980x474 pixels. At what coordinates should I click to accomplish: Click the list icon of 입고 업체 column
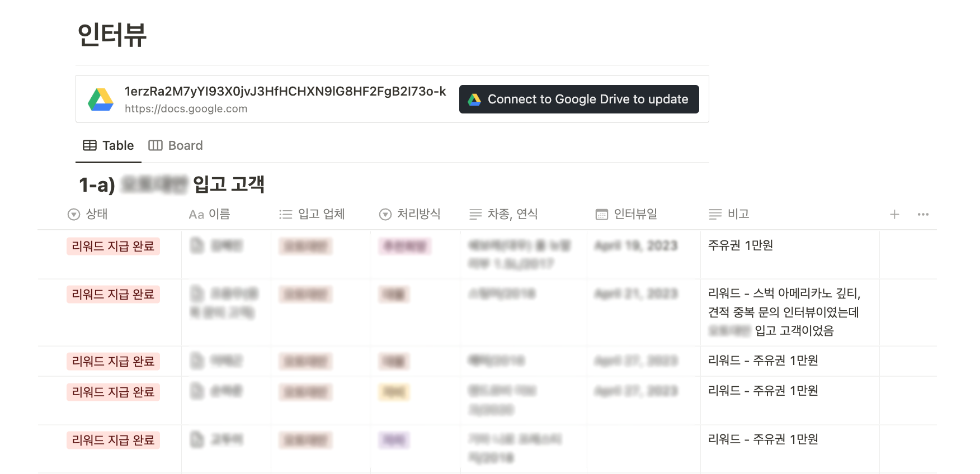(x=286, y=215)
